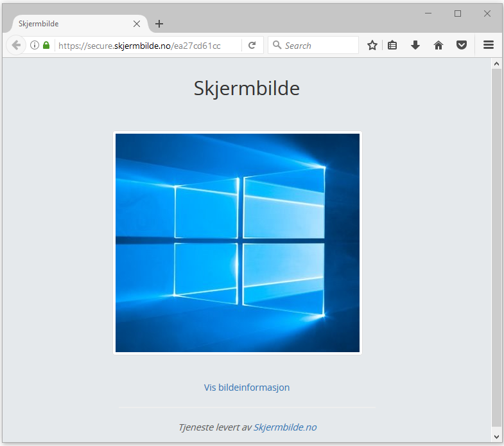Viewport: 504px width, 446px height.
Task: Open the hamburger menu
Action: point(488,46)
